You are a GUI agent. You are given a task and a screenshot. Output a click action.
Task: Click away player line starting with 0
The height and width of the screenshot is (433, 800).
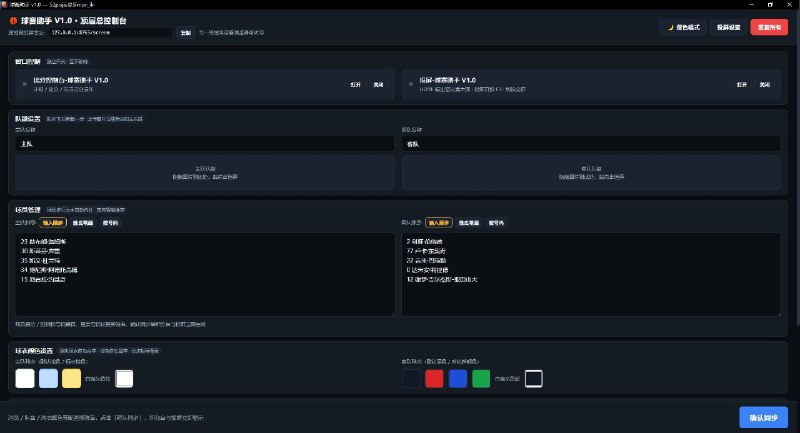click(x=427, y=270)
